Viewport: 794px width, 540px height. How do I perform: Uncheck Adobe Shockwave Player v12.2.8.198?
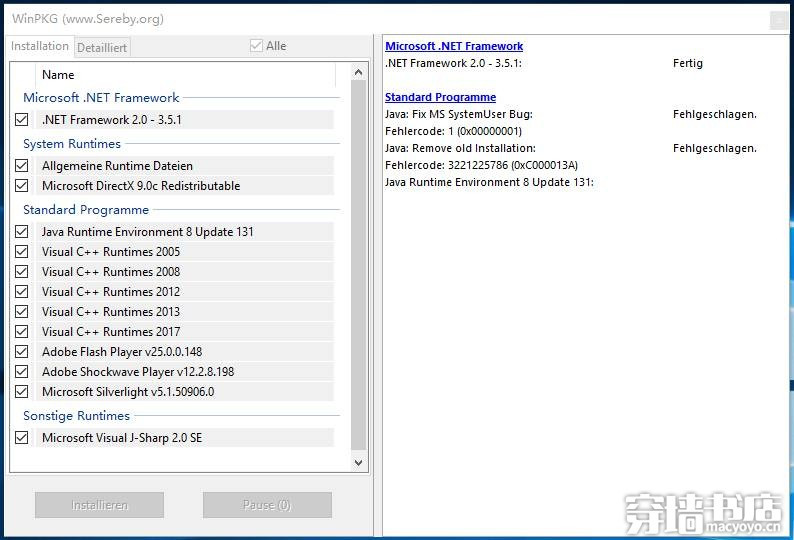[22, 371]
